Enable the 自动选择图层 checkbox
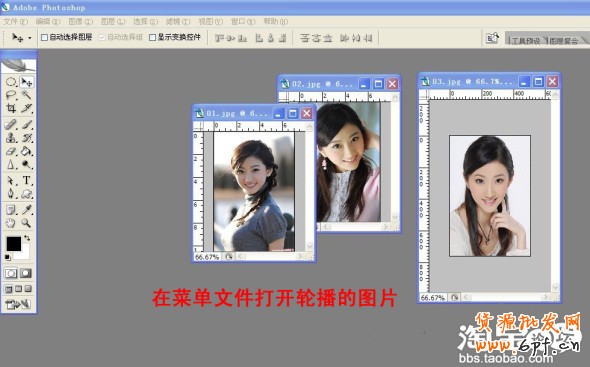The width and height of the screenshot is (590, 367). (x=44, y=37)
